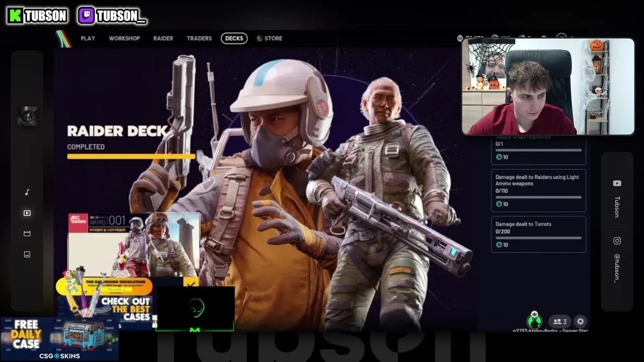This screenshot has height=362, width=644.
Task: Click the coin icon beside STORE
Action: tap(260, 38)
